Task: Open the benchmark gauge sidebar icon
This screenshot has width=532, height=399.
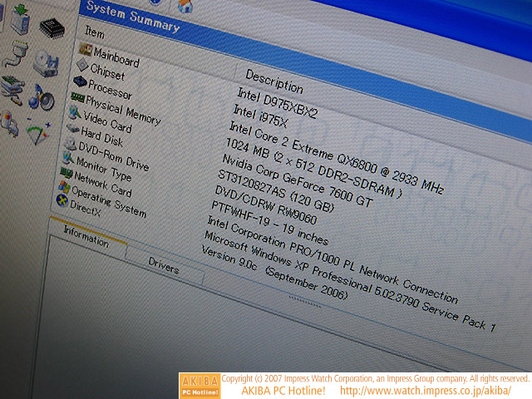Action: coord(38,131)
